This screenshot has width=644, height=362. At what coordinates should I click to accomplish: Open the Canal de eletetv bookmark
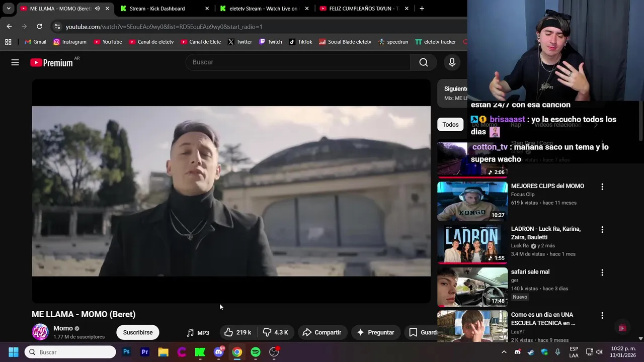(151, 42)
